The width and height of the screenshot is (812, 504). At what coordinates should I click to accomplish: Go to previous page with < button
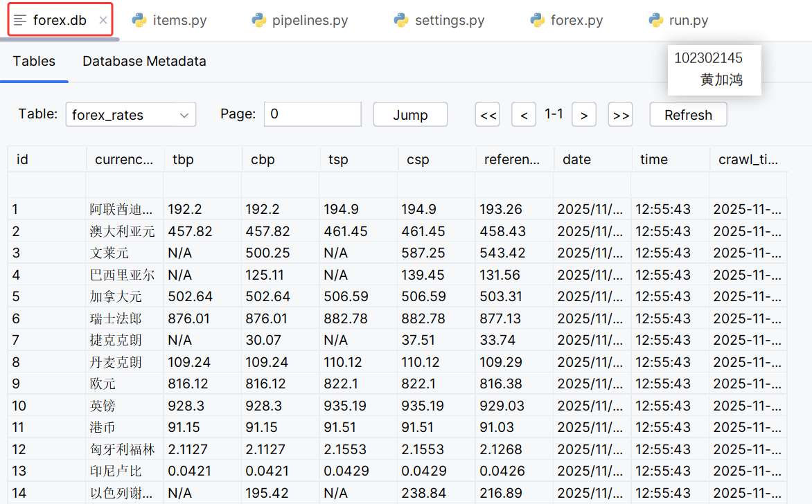[524, 114]
